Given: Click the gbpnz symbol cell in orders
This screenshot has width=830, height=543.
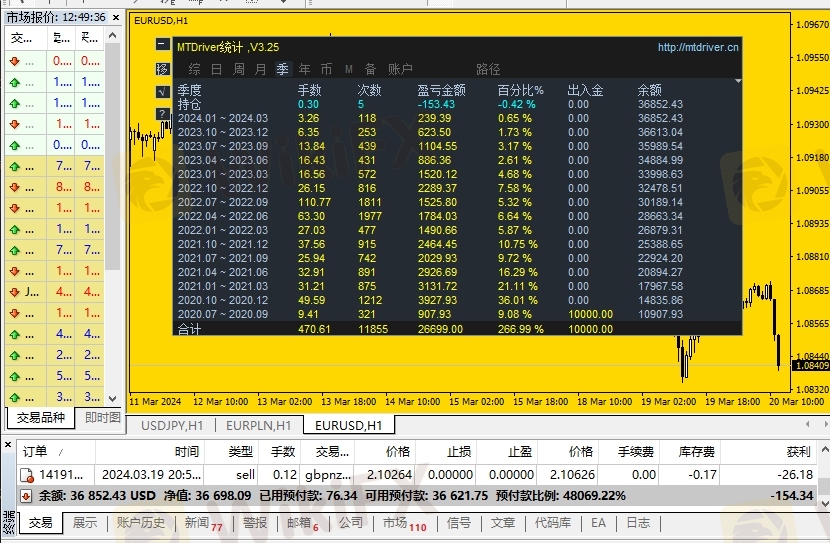Looking at the screenshot, I should [328, 475].
